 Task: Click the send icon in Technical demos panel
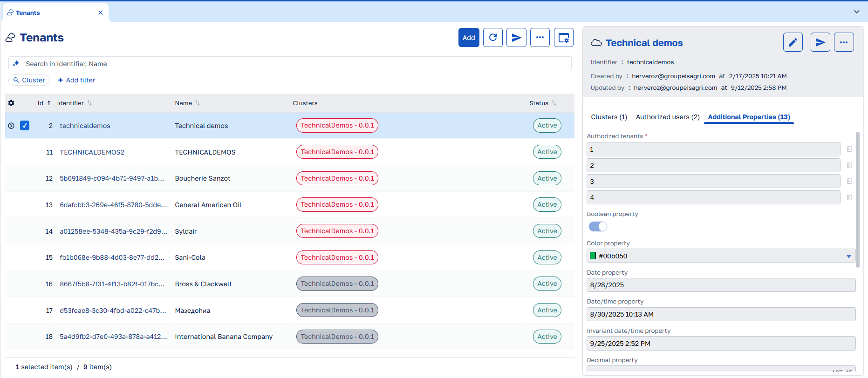point(820,42)
